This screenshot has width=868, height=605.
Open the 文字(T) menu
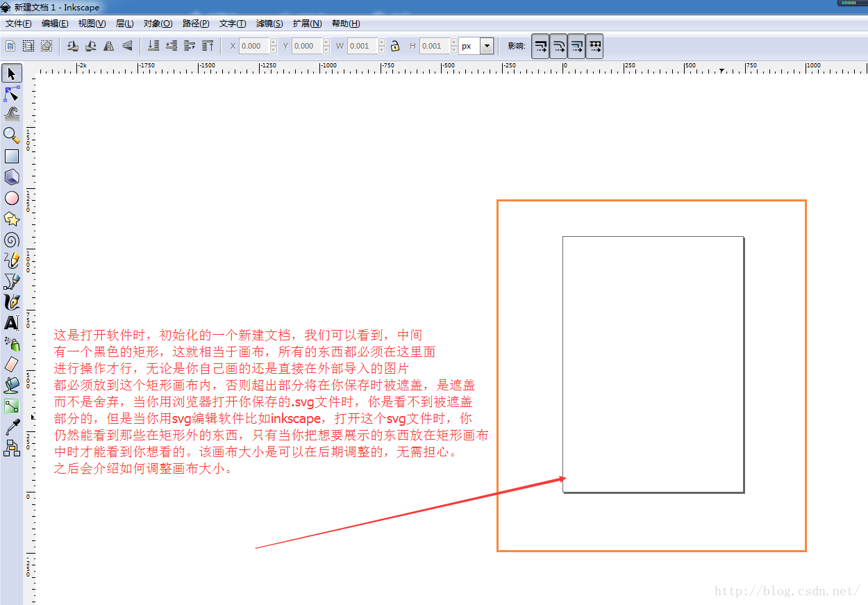[x=233, y=24]
